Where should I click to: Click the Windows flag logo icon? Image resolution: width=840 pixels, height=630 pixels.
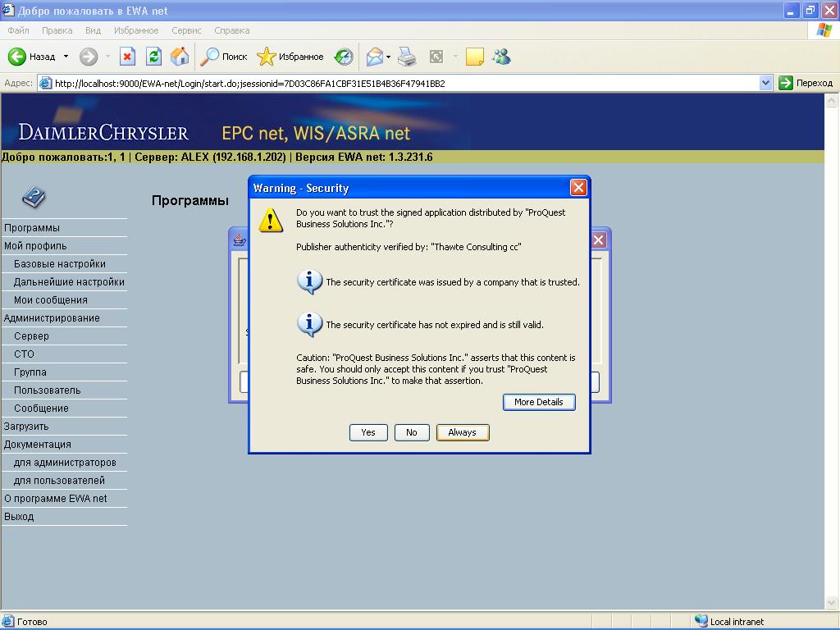tap(824, 30)
